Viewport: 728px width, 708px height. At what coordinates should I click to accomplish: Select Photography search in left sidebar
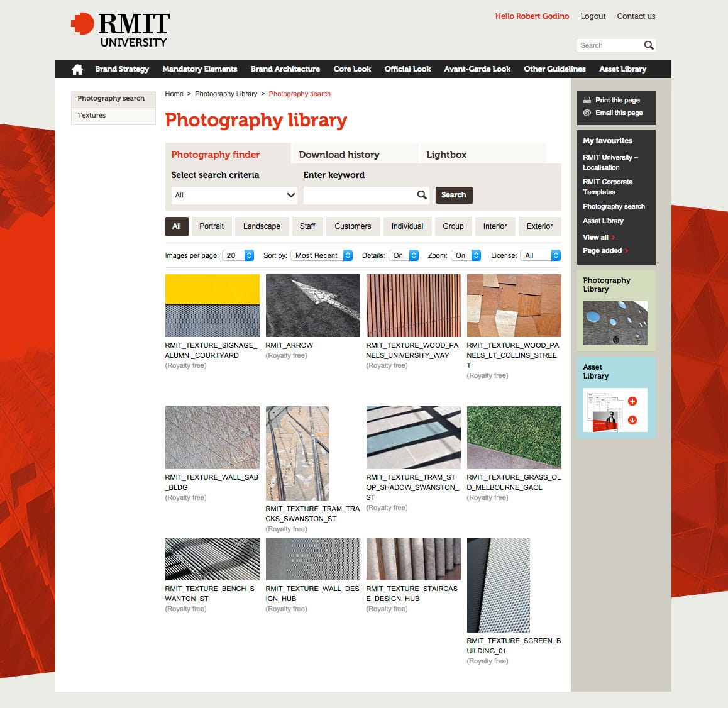(x=113, y=99)
